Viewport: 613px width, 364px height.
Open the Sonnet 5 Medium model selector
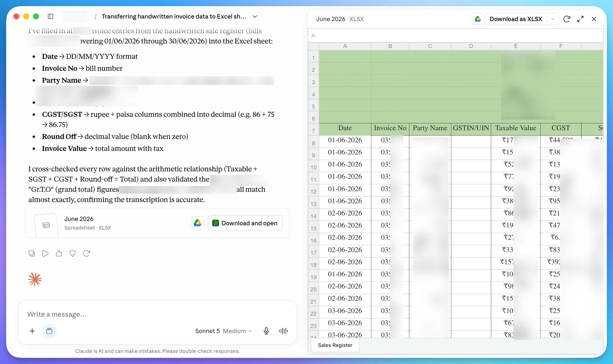pos(223,331)
